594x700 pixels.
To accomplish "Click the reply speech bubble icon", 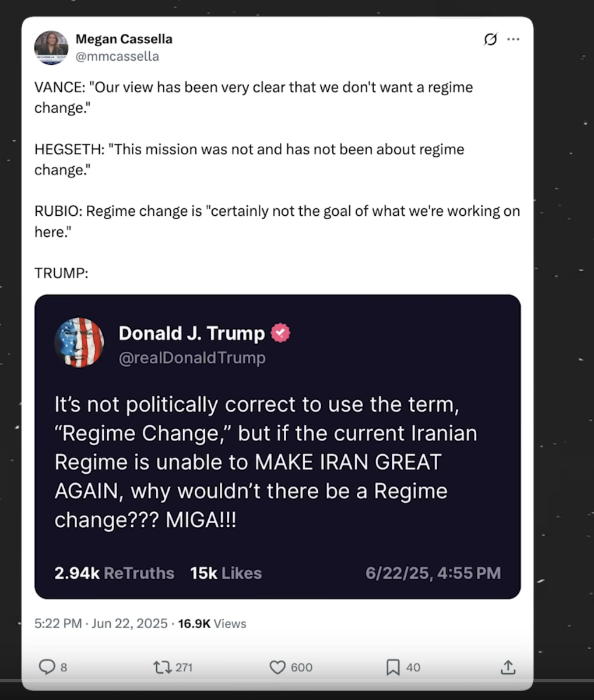I will pyautogui.click(x=47, y=667).
